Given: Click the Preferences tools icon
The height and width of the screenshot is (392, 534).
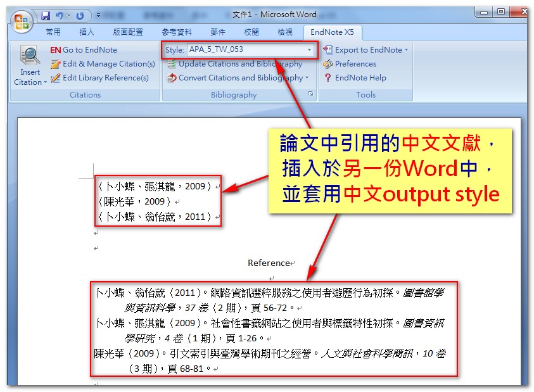Looking at the screenshot, I should tap(328, 64).
